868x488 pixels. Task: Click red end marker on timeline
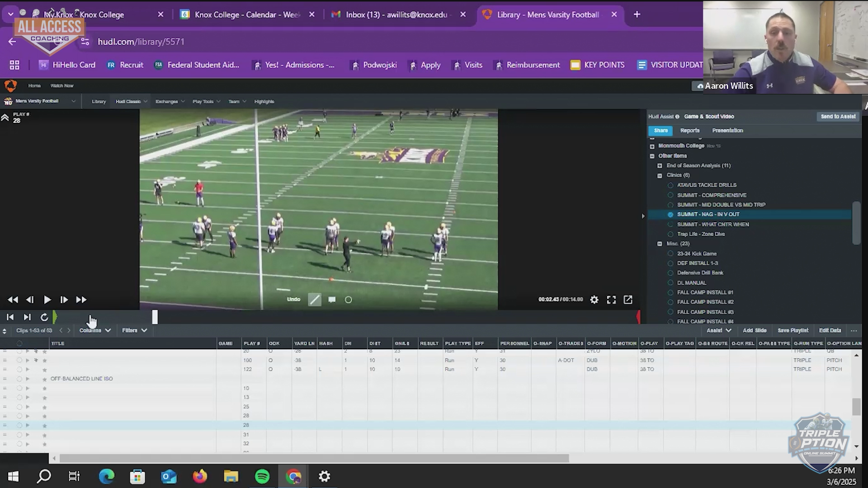pyautogui.click(x=638, y=317)
